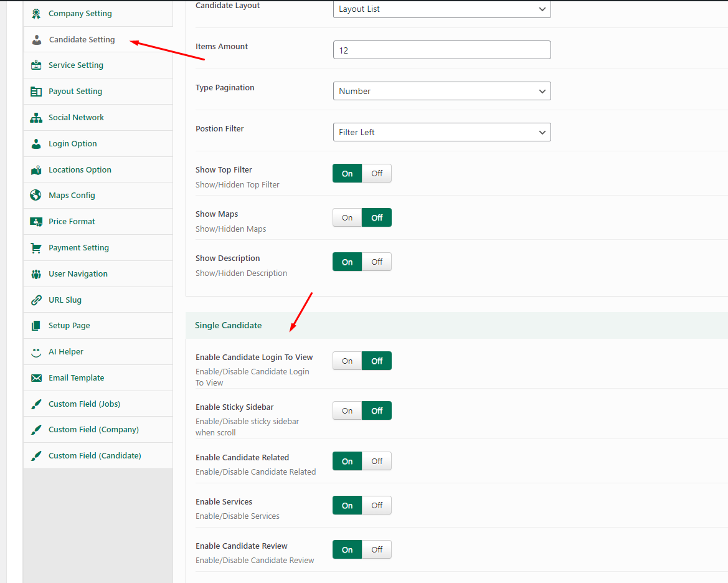Turn on Show Maps
Viewport: 728px width, 583px height.
point(347,218)
